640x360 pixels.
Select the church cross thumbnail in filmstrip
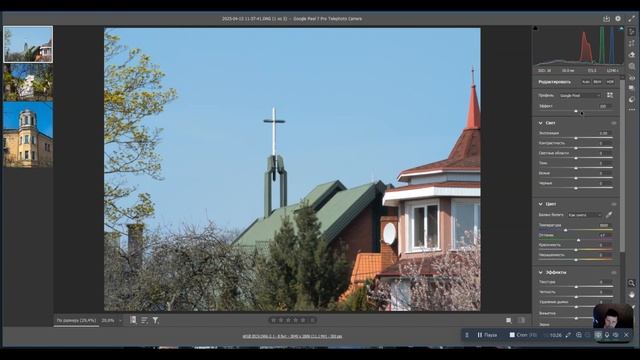[x=28, y=44]
